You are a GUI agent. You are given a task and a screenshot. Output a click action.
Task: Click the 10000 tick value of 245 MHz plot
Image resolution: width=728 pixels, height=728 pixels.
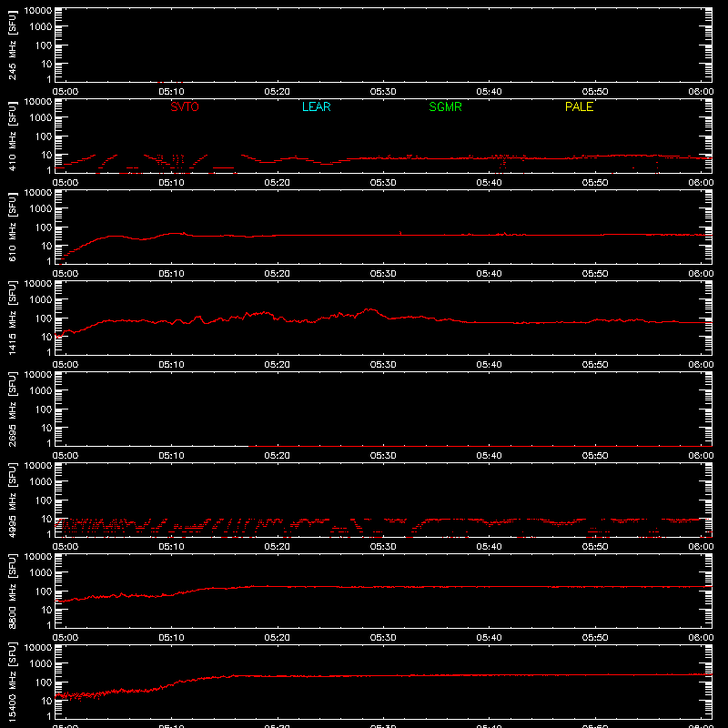pyautogui.click(x=38, y=11)
